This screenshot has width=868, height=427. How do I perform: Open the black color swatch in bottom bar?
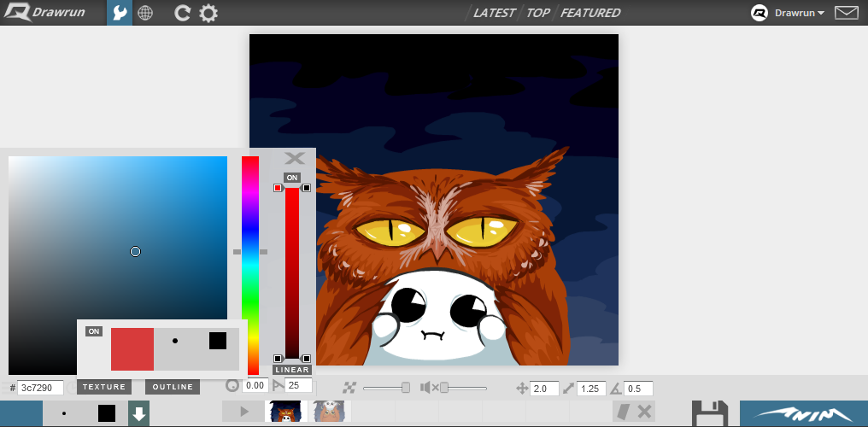tap(107, 413)
